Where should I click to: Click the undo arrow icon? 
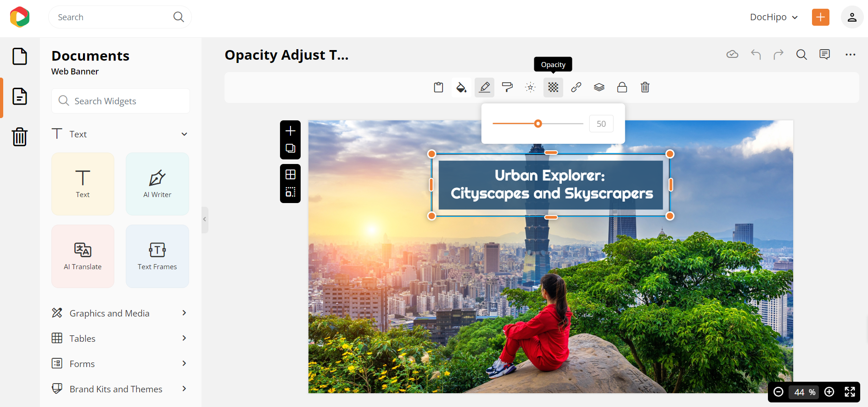pos(756,55)
